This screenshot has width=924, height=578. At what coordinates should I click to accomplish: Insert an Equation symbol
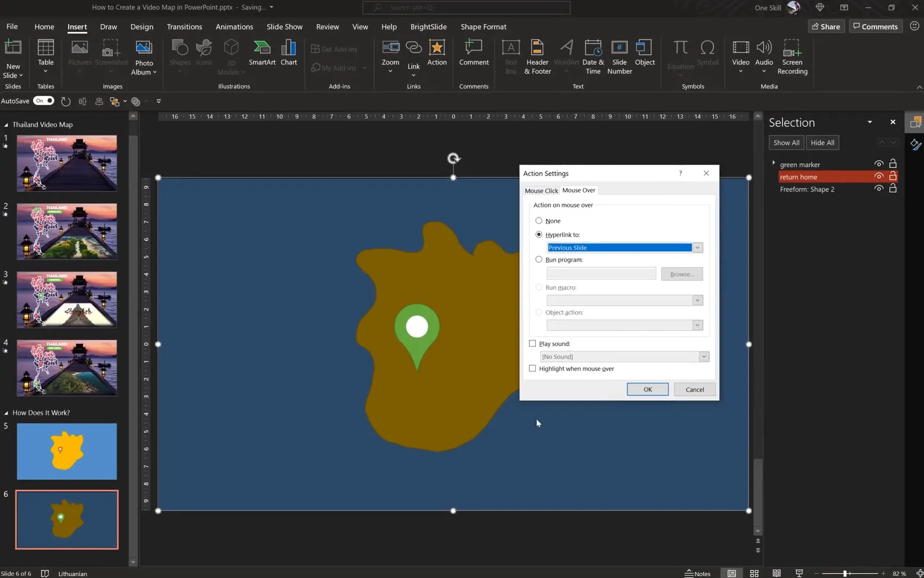tap(680, 54)
